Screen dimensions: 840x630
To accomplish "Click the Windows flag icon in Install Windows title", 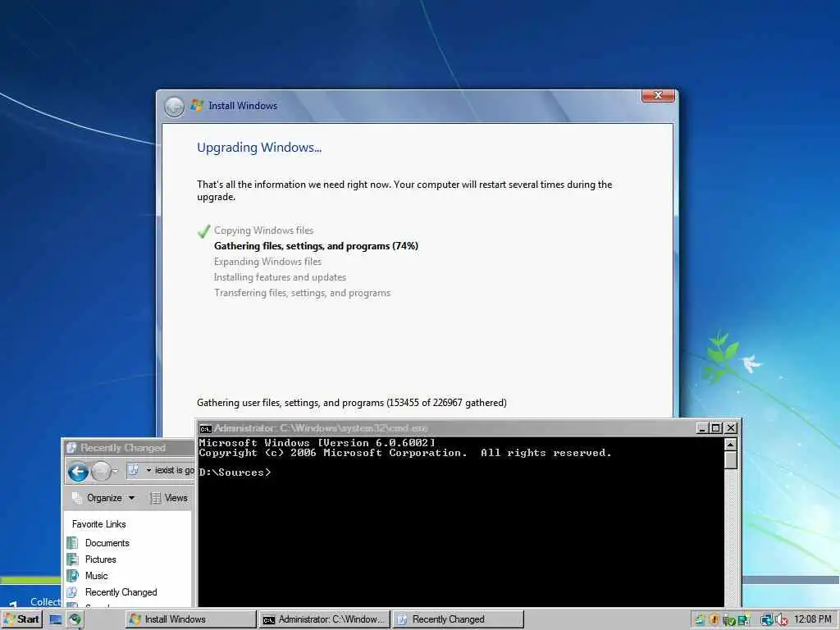I will coord(197,105).
